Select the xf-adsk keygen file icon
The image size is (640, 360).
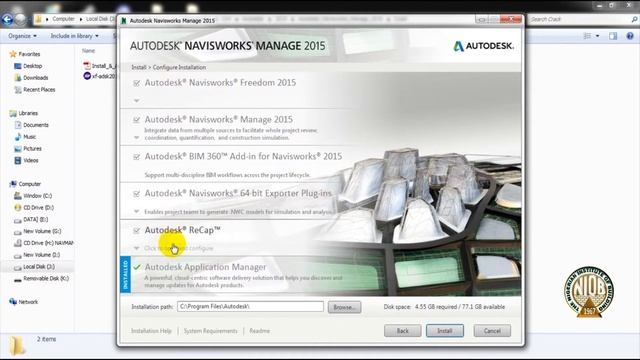tap(87, 76)
